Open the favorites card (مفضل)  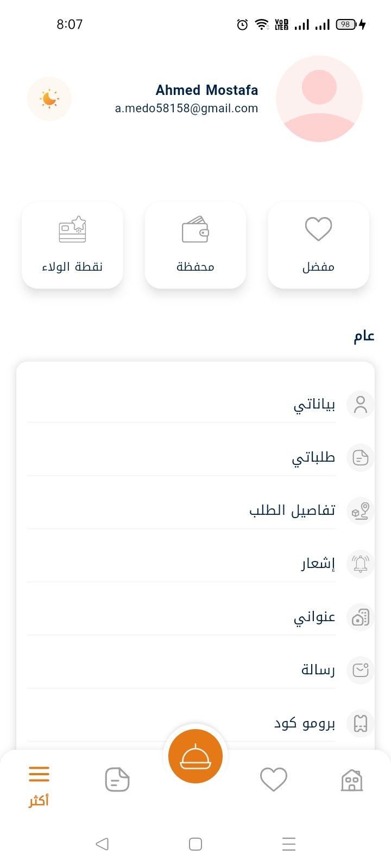[319, 245]
